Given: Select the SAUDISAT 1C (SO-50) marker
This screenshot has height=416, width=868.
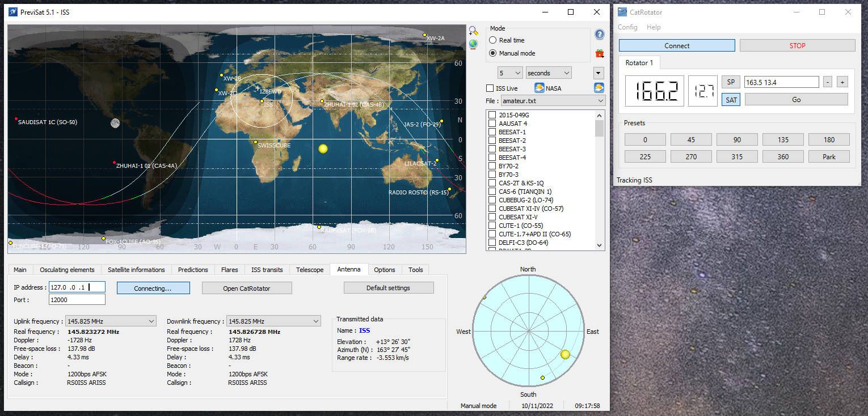Looking at the screenshot, I should 16,120.
